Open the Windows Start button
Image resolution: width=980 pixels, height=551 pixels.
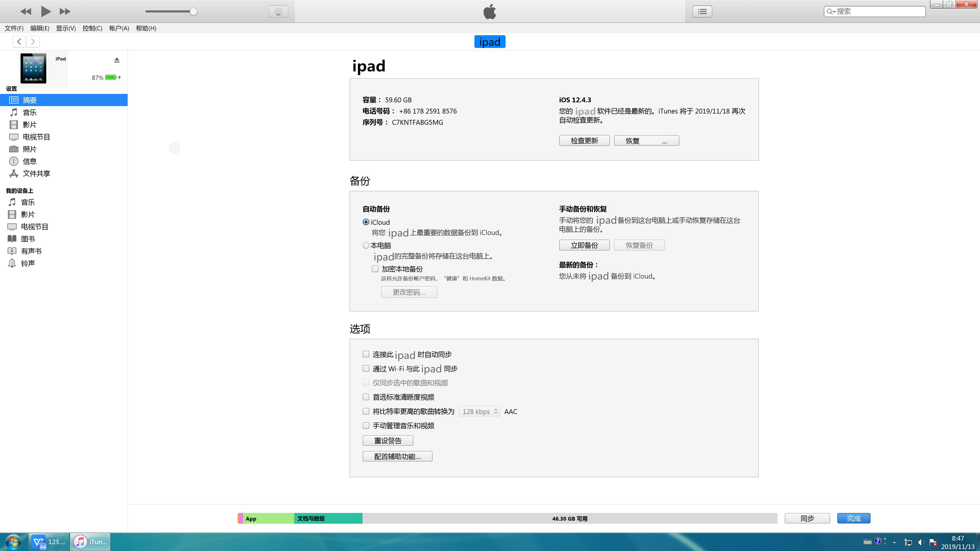point(13,542)
